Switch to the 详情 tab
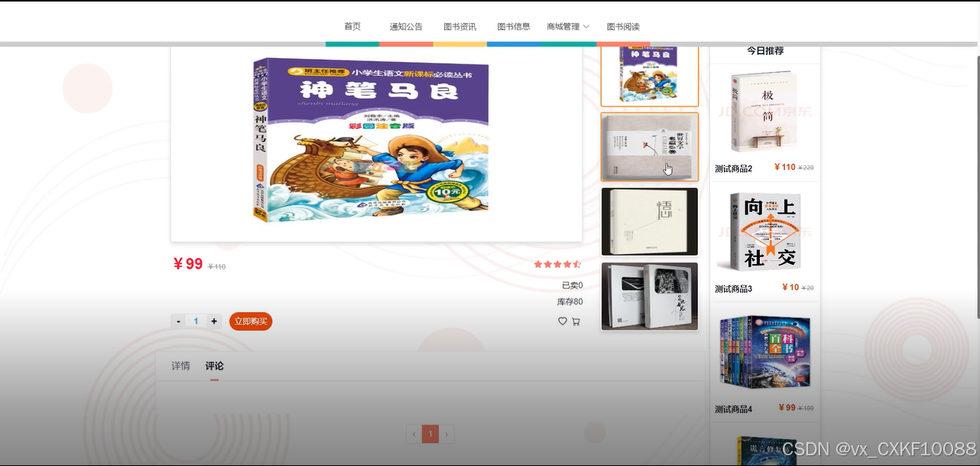This screenshot has height=466, width=980. tap(180, 366)
